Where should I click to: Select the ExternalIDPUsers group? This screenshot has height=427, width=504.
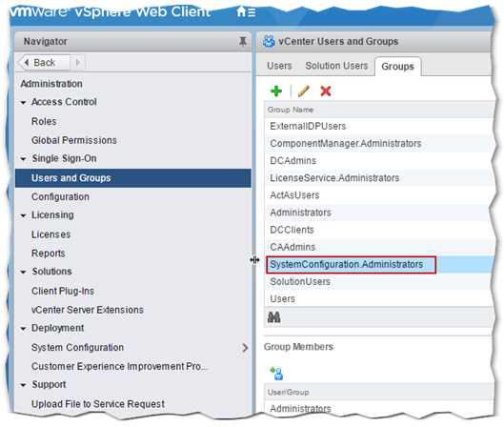[x=379, y=127]
